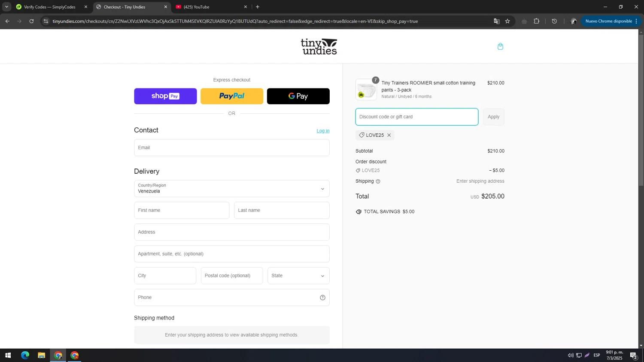Image resolution: width=644 pixels, height=362 pixels.
Task: Click the Tiny Trainers ROOMIER product title
Action: (x=428, y=86)
